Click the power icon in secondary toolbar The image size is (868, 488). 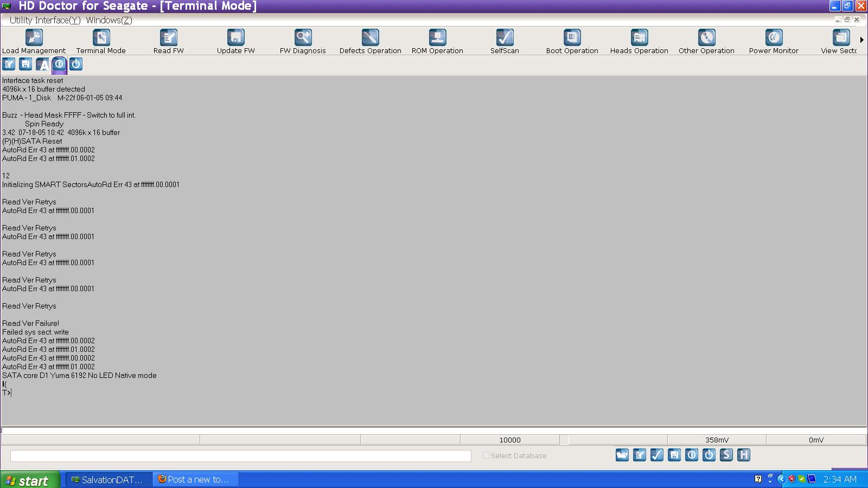tap(76, 64)
